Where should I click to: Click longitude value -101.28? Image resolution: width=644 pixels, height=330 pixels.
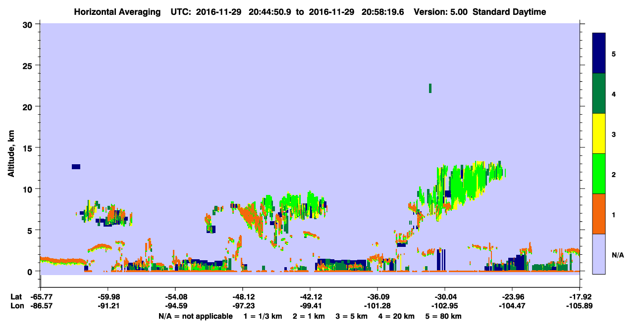(377, 306)
